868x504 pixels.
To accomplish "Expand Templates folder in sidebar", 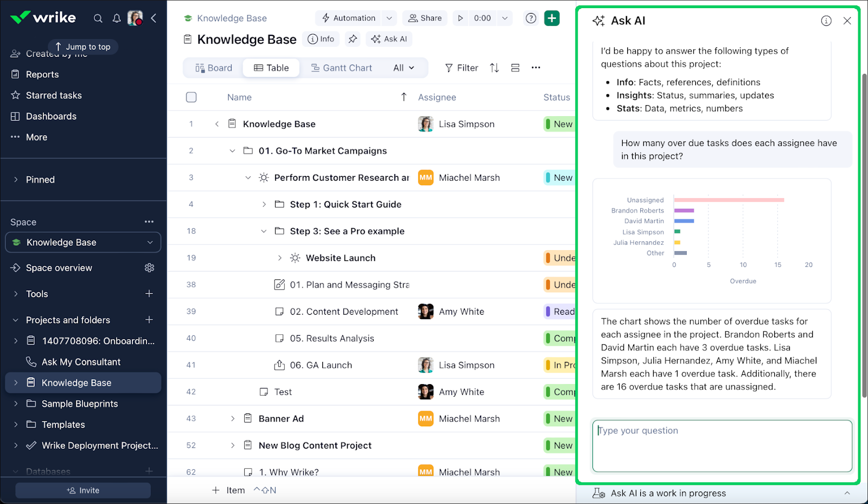I will [16, 424].
